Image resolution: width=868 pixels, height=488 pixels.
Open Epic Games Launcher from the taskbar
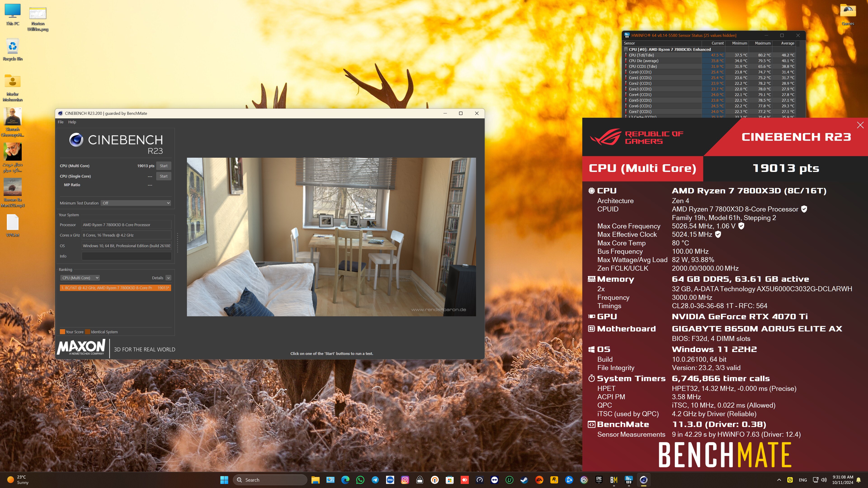599,480
